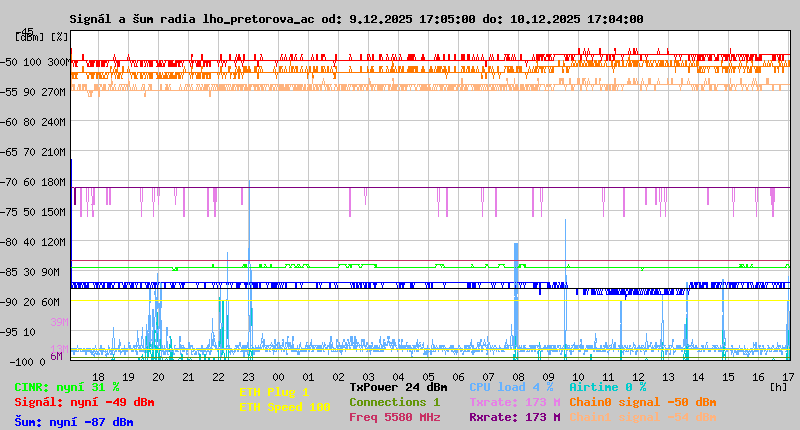Select the 'Signál: nyní -49 dBm' legend entry
Viewport: 800px width, 430px height.
tap(84, 402)
